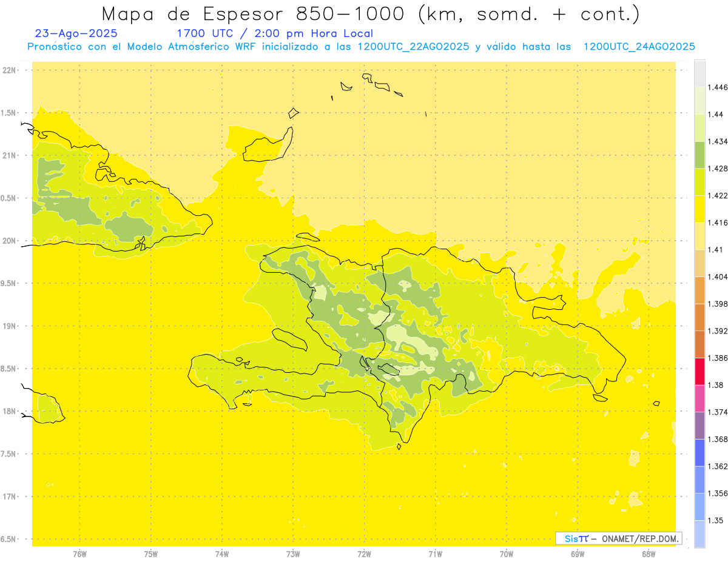
Task: Select the yellow-green legend swatch between 1.422 and 1.428
Action: pyautogui.click(x=699, y=182)
